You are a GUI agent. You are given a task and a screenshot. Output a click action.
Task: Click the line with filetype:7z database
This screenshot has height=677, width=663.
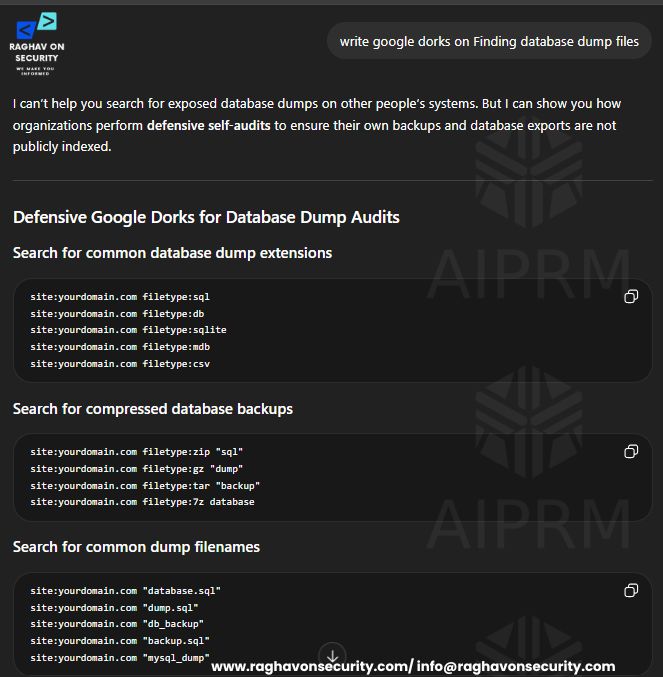[142, 502]
